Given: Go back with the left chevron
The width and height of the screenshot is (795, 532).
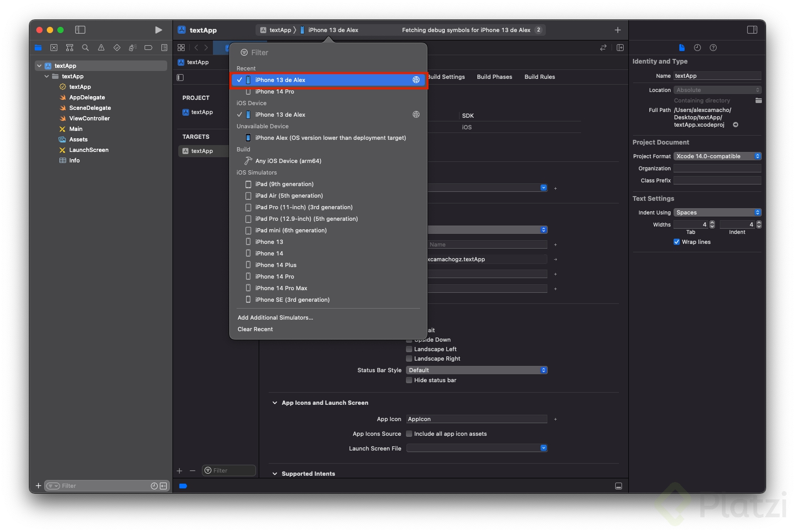Looking at the screenshot, I should [196, 47].
